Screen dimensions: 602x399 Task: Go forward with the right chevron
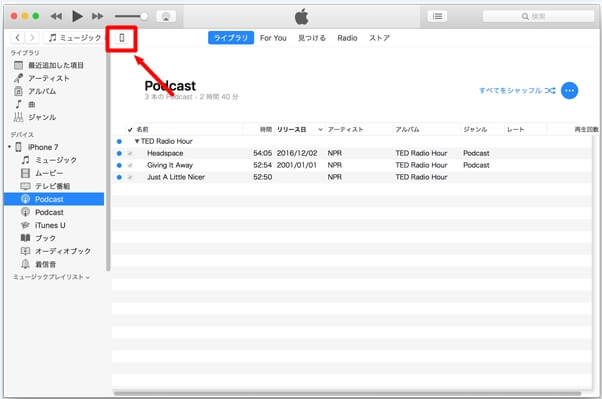tap(32, 38)
